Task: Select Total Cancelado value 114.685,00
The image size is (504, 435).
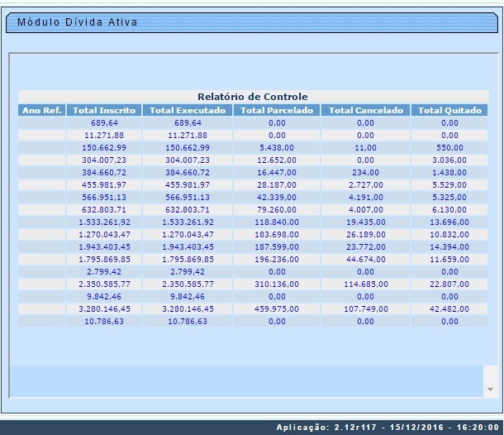Action: click(366, 284)
